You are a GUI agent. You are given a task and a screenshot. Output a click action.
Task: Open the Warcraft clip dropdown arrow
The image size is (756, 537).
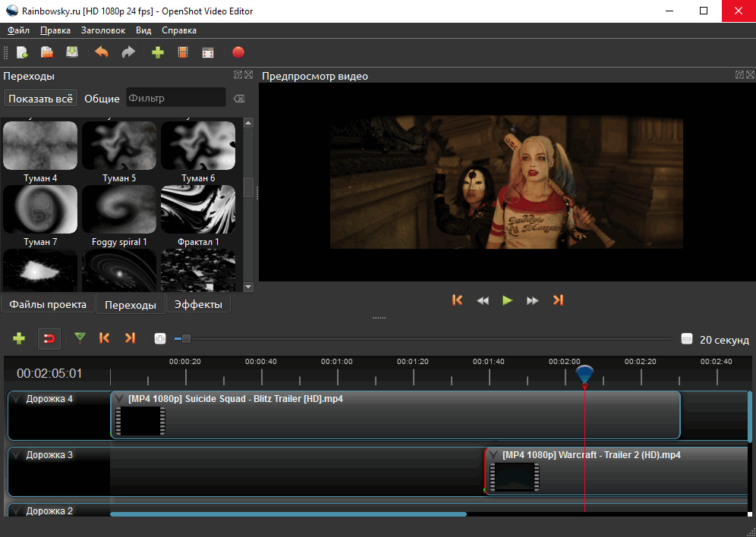click(x=493, y=455)
